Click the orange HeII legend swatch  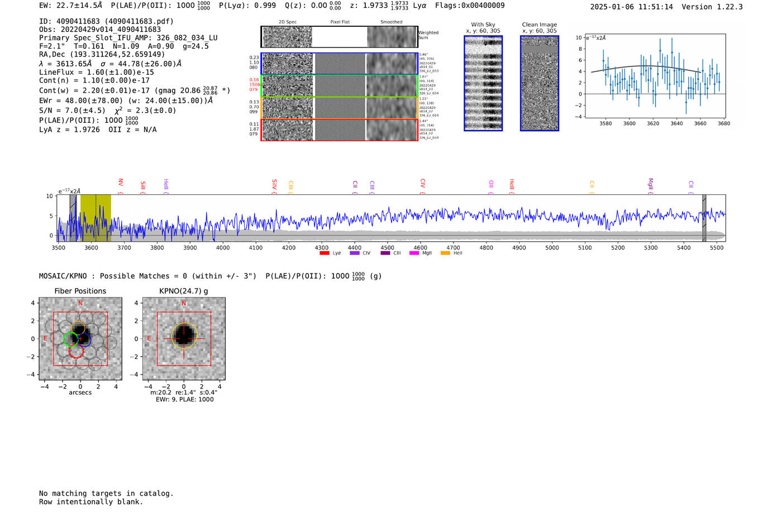(445, 253)
